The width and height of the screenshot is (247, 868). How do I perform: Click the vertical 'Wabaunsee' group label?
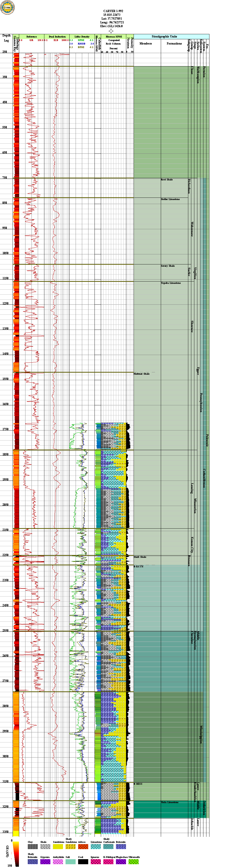[x=192, y=229]
